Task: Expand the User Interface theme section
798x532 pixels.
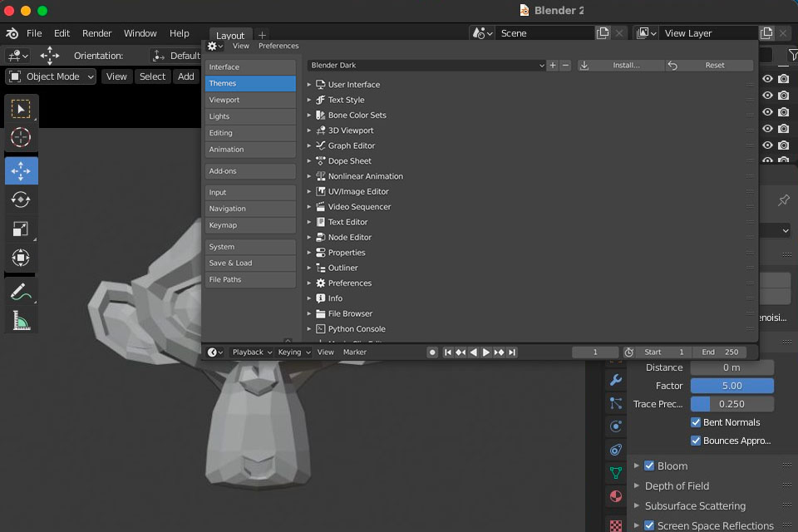Action: (x=309, y=85)
